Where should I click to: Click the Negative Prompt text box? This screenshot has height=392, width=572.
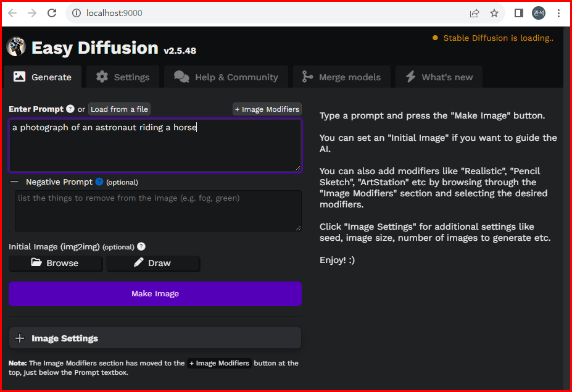click(x=158, y=211)
